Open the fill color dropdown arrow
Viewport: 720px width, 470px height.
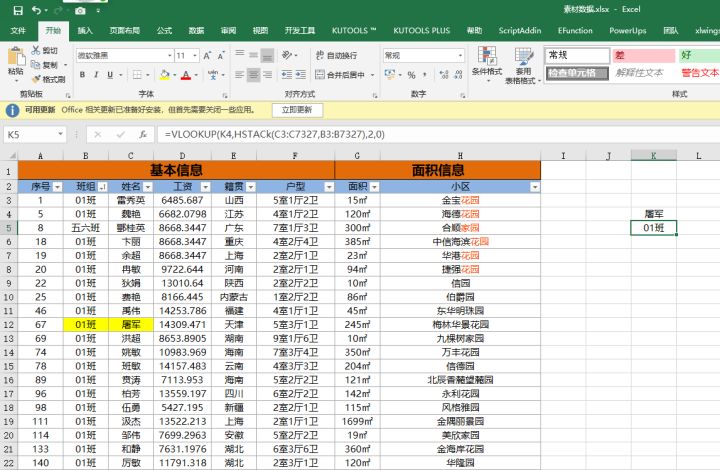pyautogui.click(x=175, y=75)
